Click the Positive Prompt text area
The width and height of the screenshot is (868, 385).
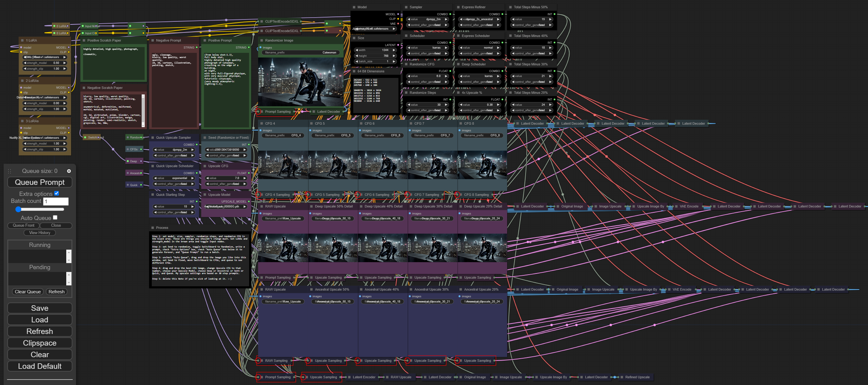coord(226,90)
